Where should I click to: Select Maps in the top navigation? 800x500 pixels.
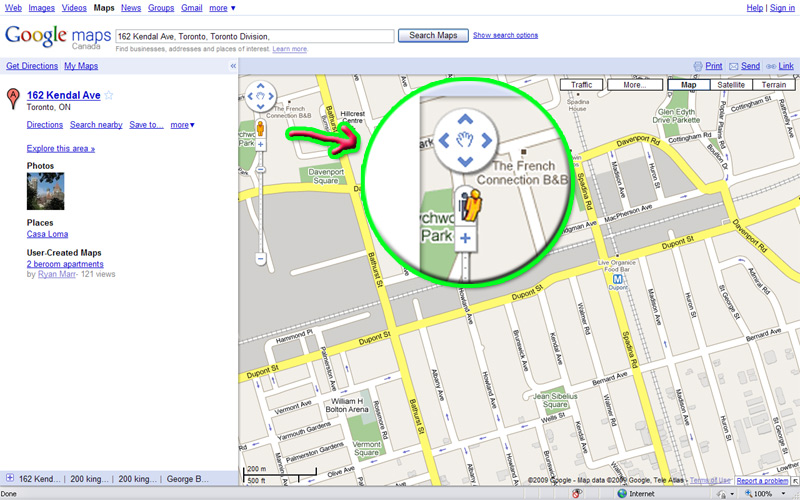(x=104, y=8)
